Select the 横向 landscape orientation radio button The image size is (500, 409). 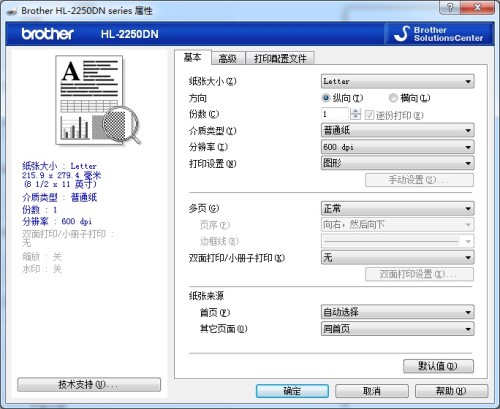tap(393, 98)
